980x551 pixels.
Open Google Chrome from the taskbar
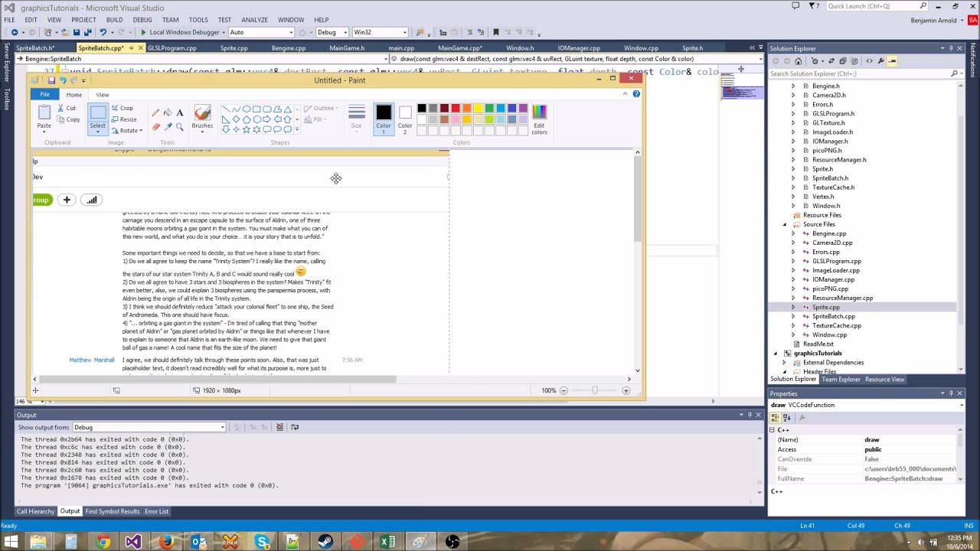(x=103, y=543)
